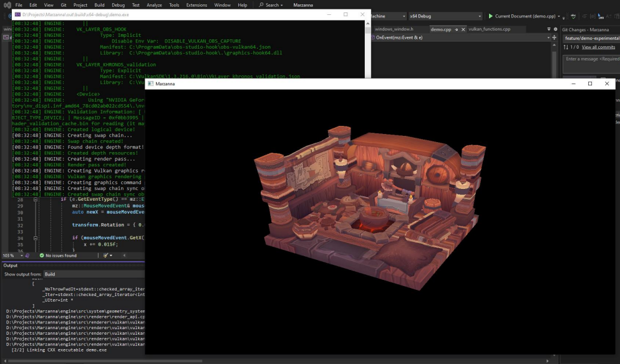Switch to the vulkan_functions.cpp tab
The image size is (620, 364).
pos(489,29)
